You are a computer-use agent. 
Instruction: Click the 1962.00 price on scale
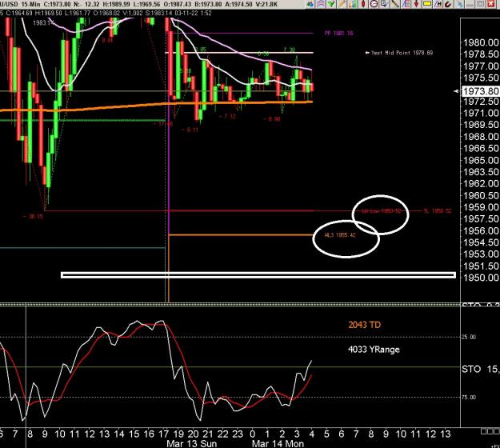pos(481,184)
